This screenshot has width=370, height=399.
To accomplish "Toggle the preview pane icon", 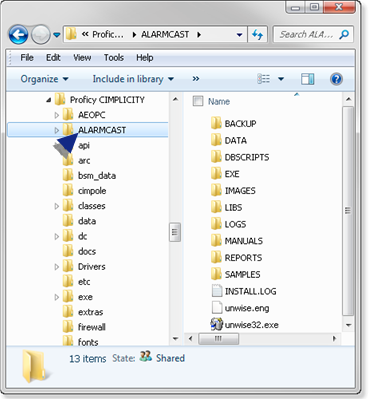I will point(307,79).
